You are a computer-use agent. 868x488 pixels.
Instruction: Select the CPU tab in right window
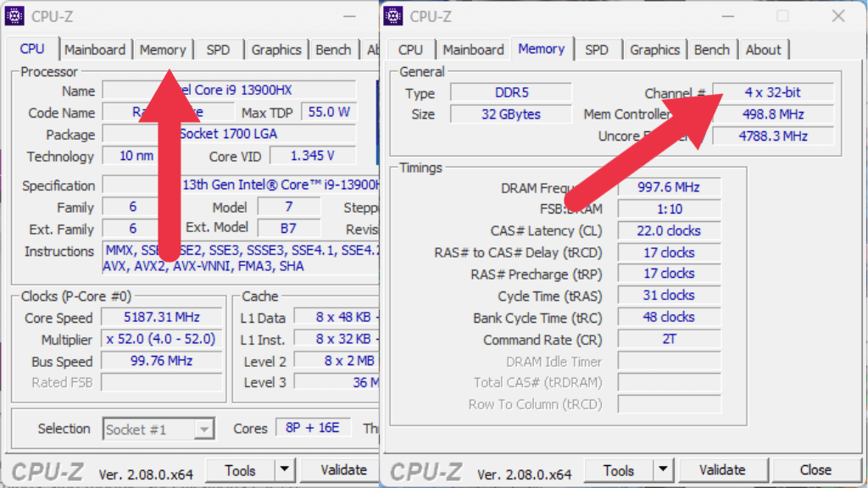click(410, 49)
